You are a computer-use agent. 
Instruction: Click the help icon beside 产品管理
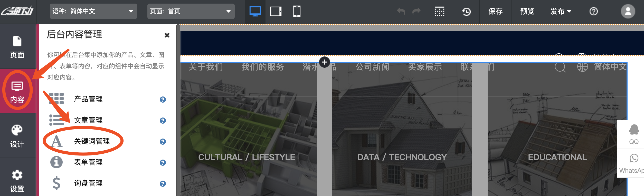163,100
